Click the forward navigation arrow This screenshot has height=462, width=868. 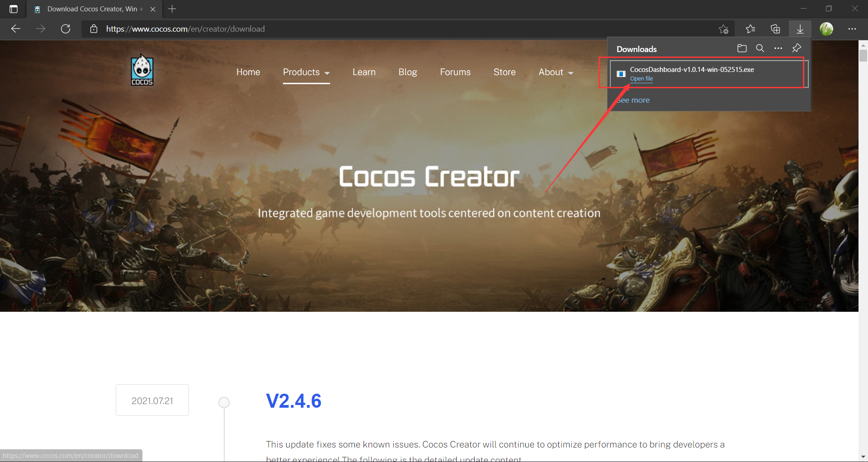tap(41, 29)
